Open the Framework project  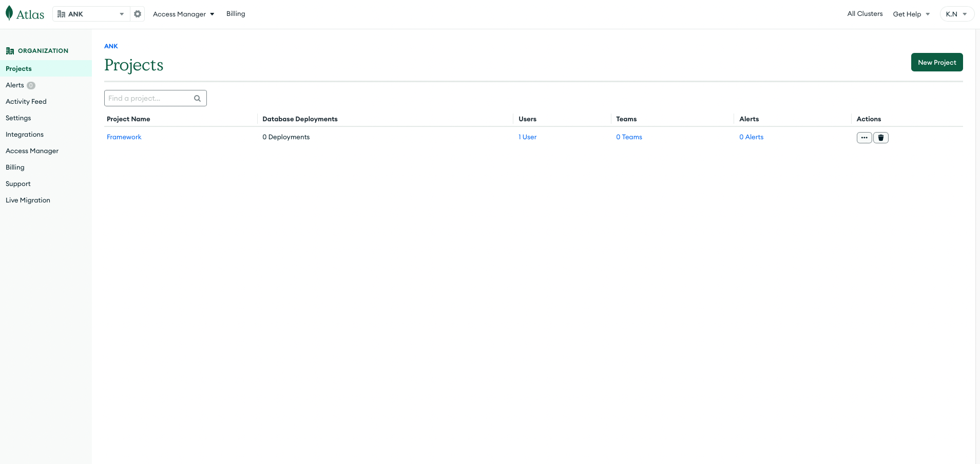point(124,137)
